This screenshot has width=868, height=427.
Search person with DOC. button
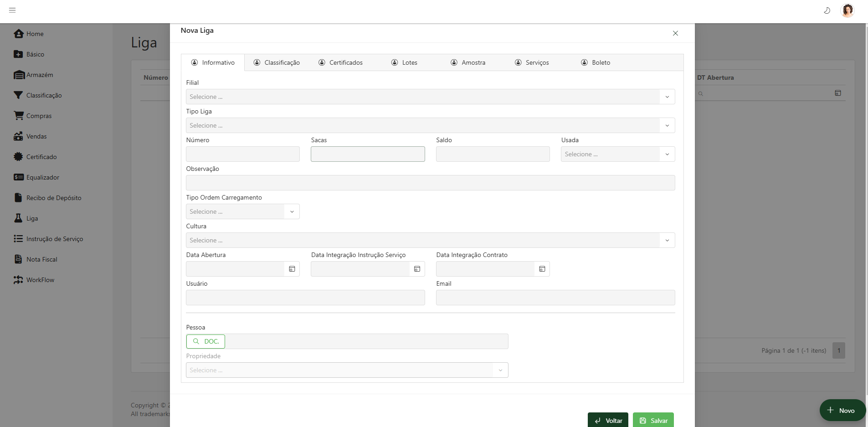click(x=205, y=341)
